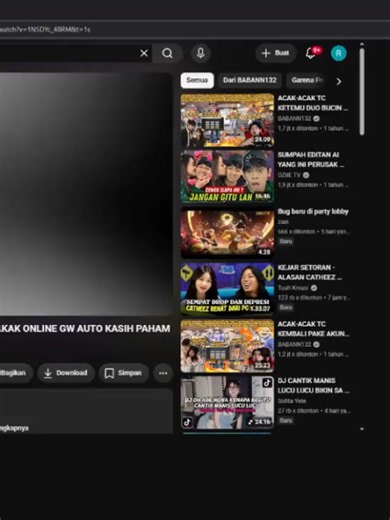The width and height of the screenshot is (390, 520).
Task: Select the Dari BABANN132 filter chip
Action: click(250, 80)
